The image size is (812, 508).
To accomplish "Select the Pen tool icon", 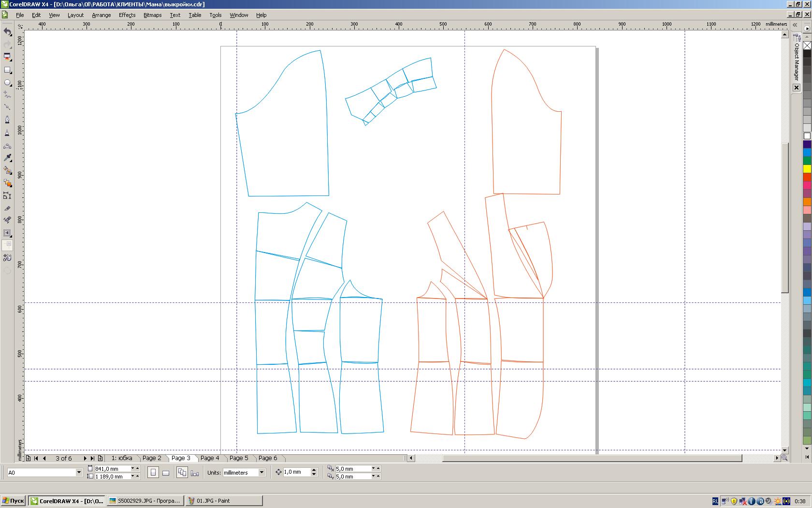I will click(x=7, y=120).
